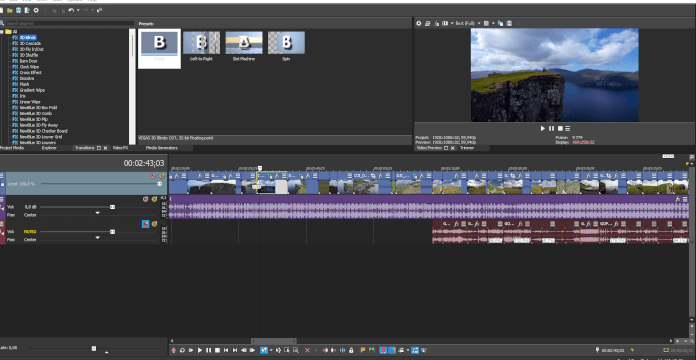The image size is (696, 360).
Task: Click Play in the timeline transport bar
Action: [200, 350]
